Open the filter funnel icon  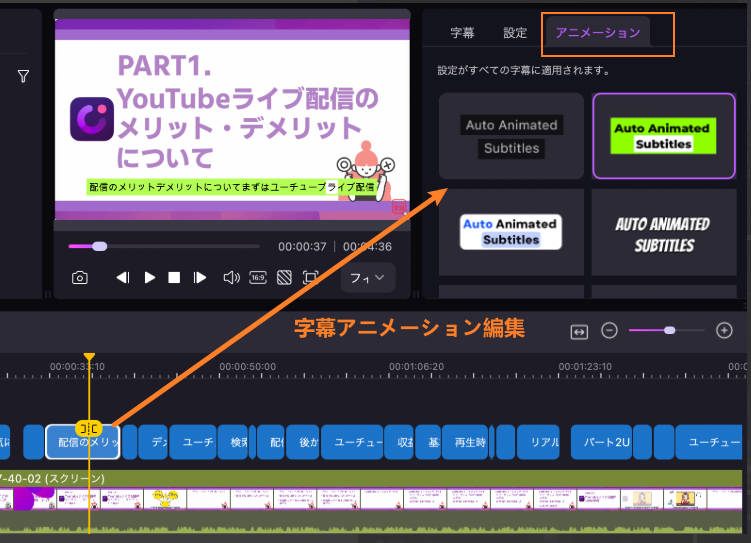pos(23,76)
